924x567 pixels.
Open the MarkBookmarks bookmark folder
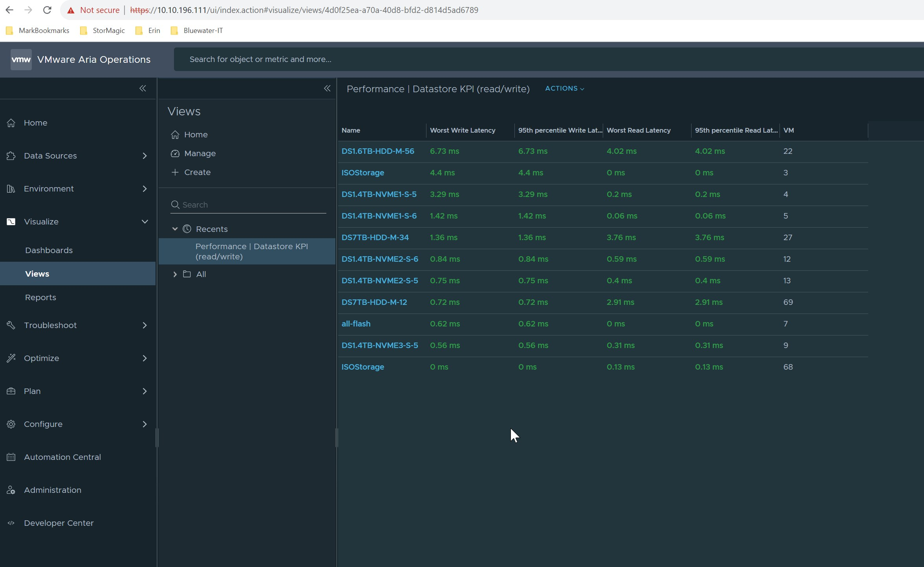(38, 31)
